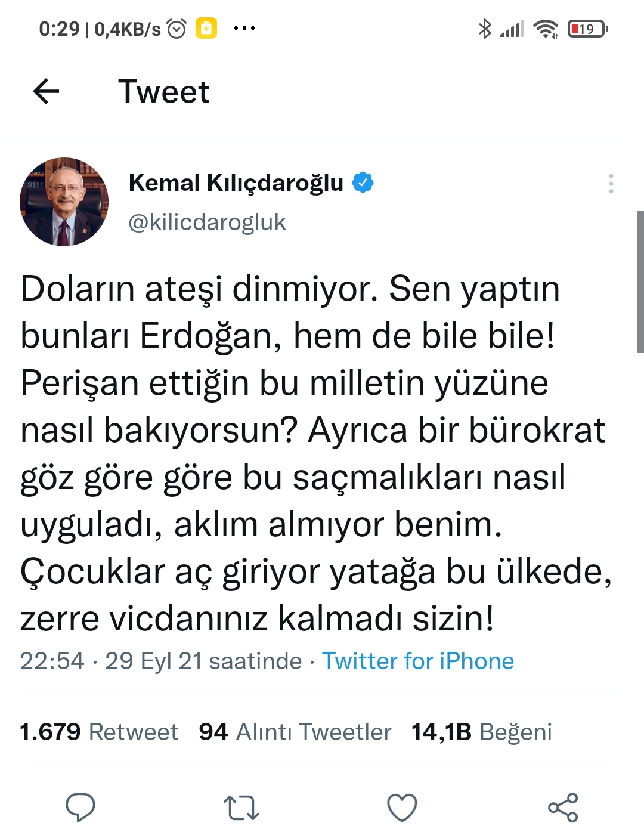Tap the alarm clock status icon
Viewport: 644px width, 832px height.
177,29
